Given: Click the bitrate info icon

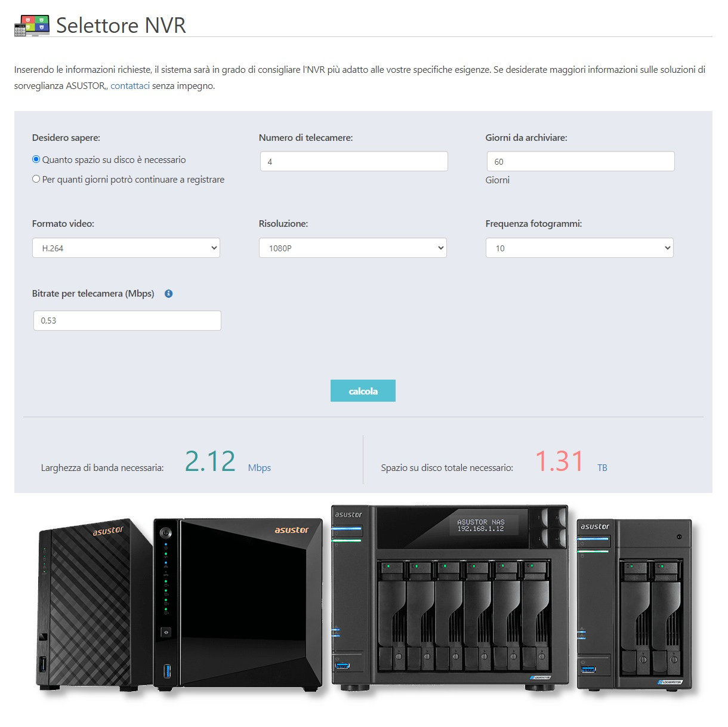Looking at the screenshot, I should pyautogui.click(x=169, y=294).
